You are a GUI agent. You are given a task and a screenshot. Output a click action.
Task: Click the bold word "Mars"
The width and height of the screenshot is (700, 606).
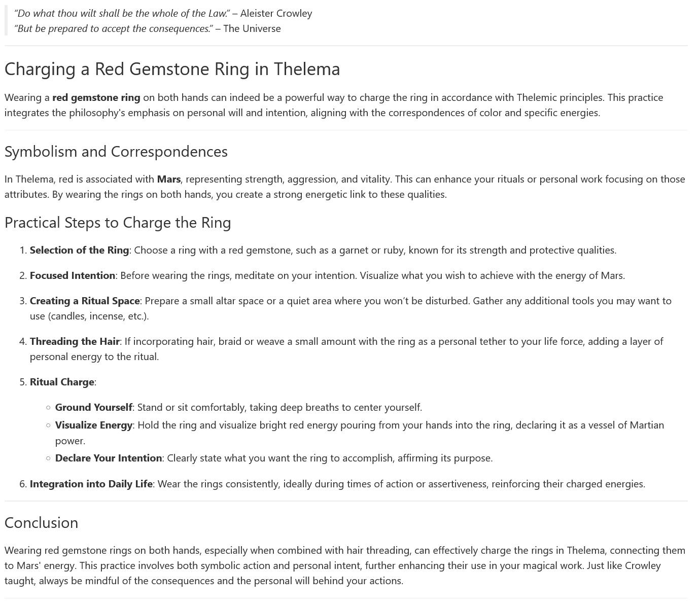[168, 179]
